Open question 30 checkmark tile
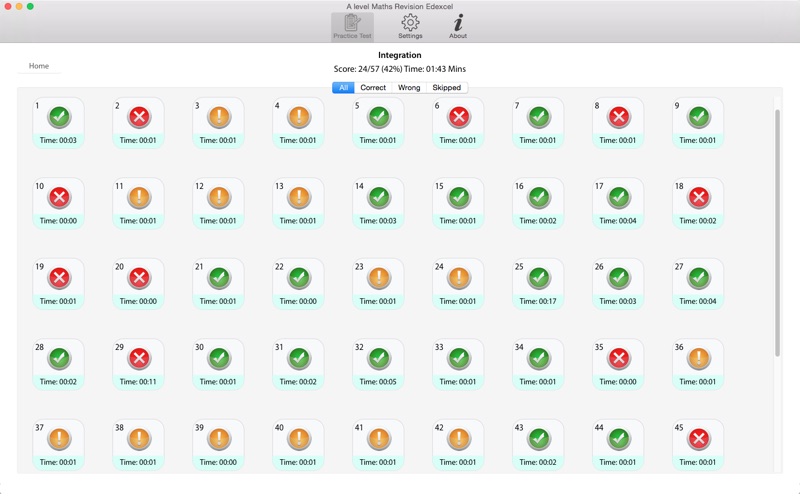The image size is (800, 500). pyautogui.click(x=218, y=365)
